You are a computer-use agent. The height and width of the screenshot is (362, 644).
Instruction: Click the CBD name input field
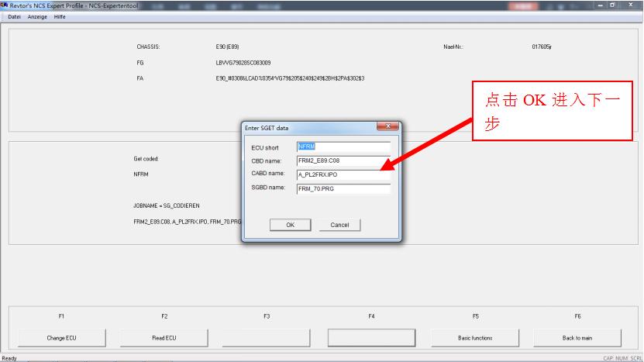coord(343,160)
